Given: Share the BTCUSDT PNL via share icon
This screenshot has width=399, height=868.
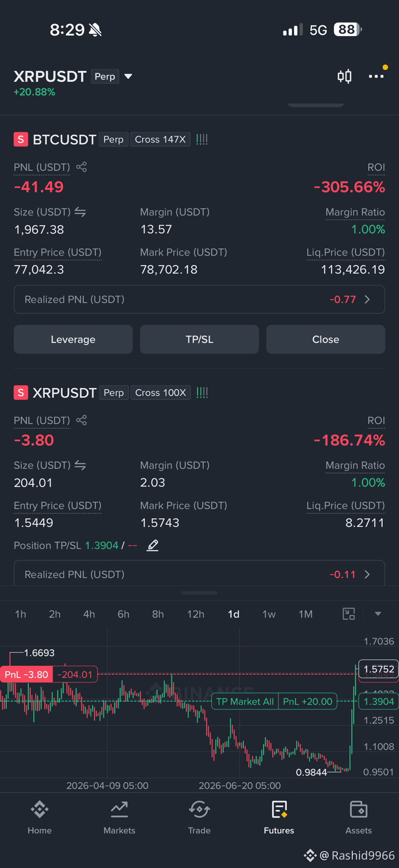Looking at the screenshot, I should pyautogui.click(x=81, y=167).
